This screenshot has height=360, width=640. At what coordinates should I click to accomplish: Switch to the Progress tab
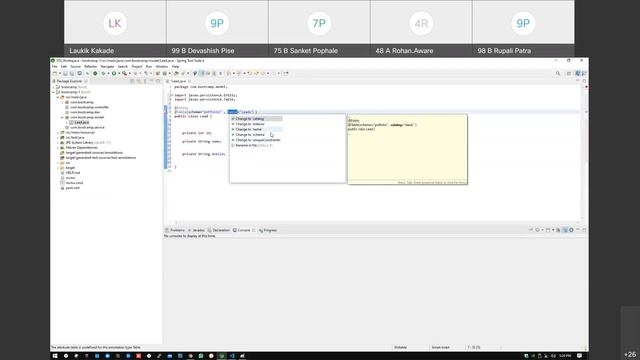pyautogui.click(x=268, y=230)
